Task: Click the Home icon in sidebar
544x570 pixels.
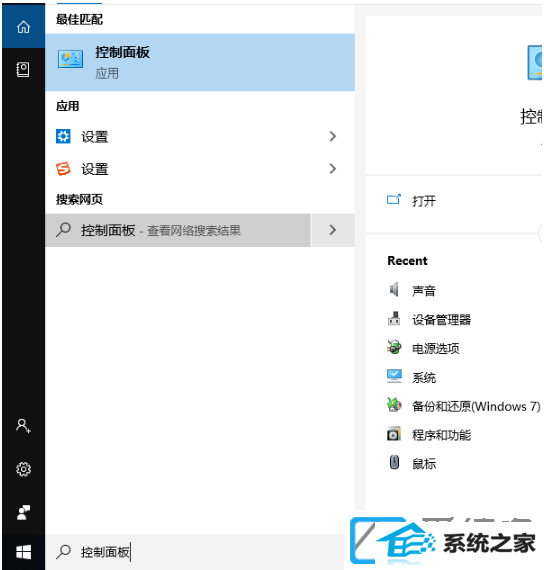Action: pyautogui.click(x=24, y=27)
